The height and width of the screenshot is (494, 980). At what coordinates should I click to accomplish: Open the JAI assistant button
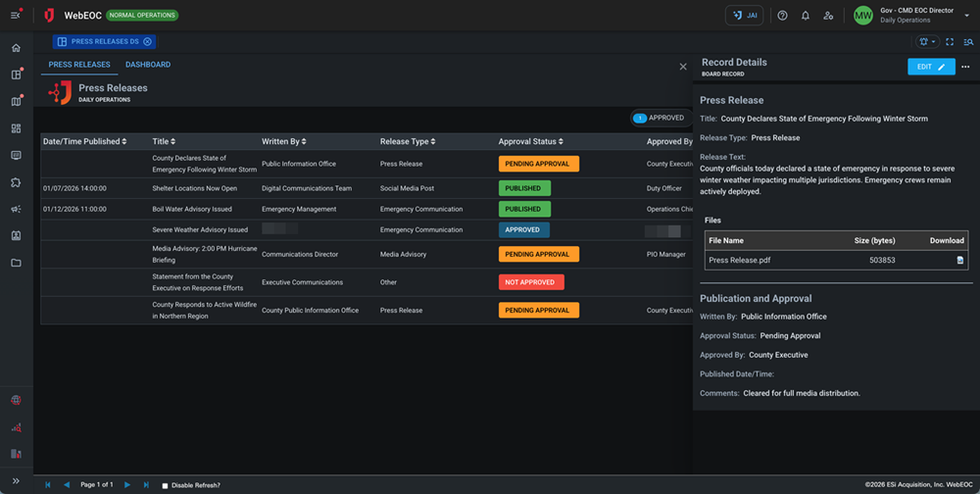744,16
